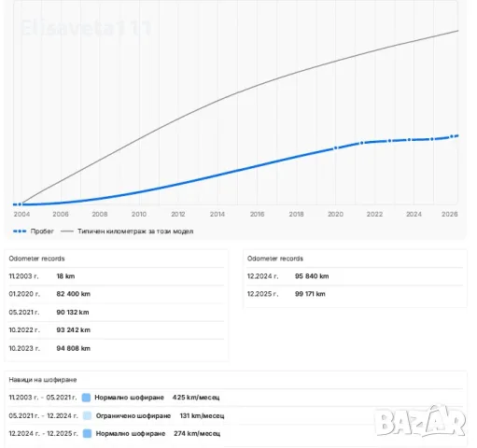Select the 01.2020 odometer record of 82 400 km
The height and width of the screenshot is (448, 477).
117,294
